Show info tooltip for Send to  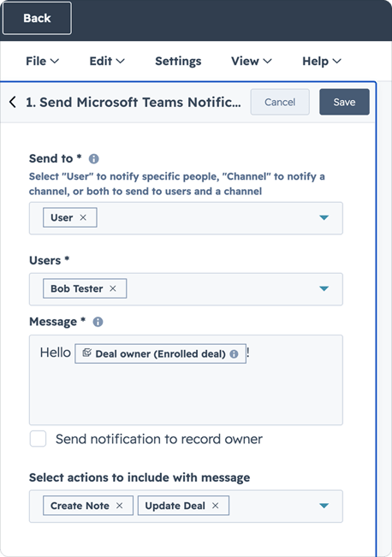coord(94,159)
